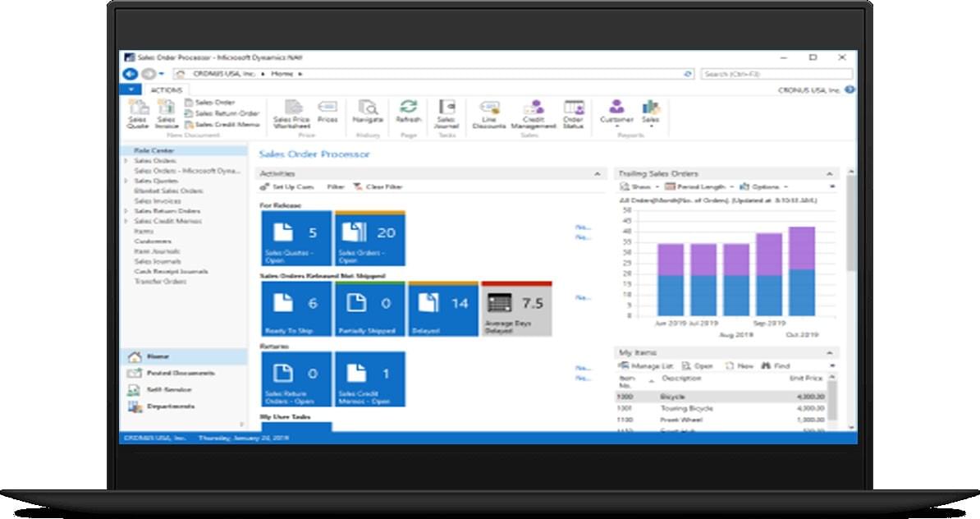Open Blanket Sales Orders list

169,191
